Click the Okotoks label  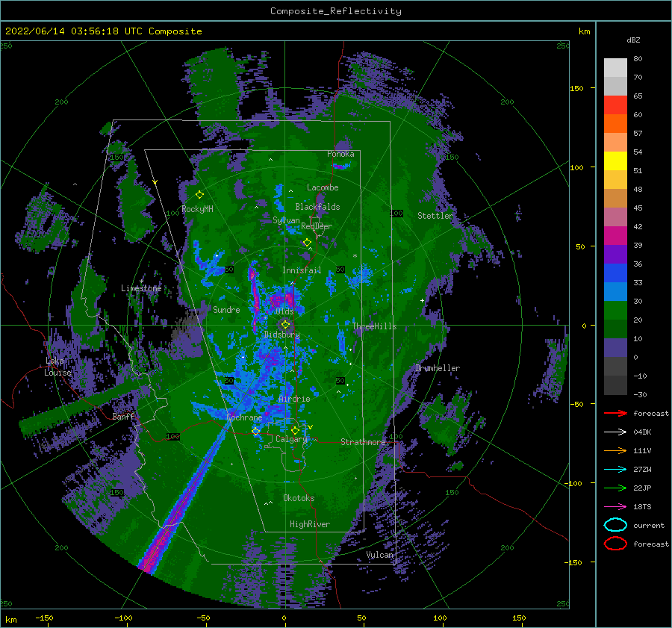pyautogui.click(x=299, y=498)
